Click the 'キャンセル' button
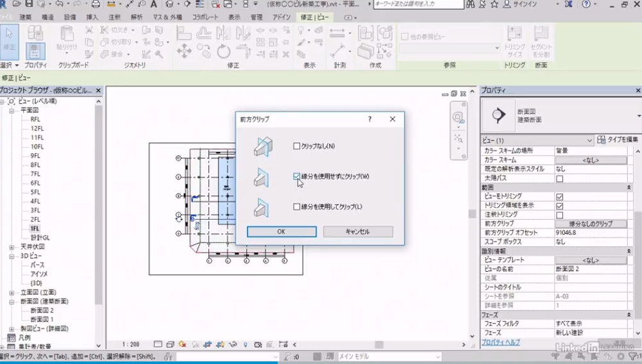The width and height of the screenshot is (642, 364). tap(357, 231)
